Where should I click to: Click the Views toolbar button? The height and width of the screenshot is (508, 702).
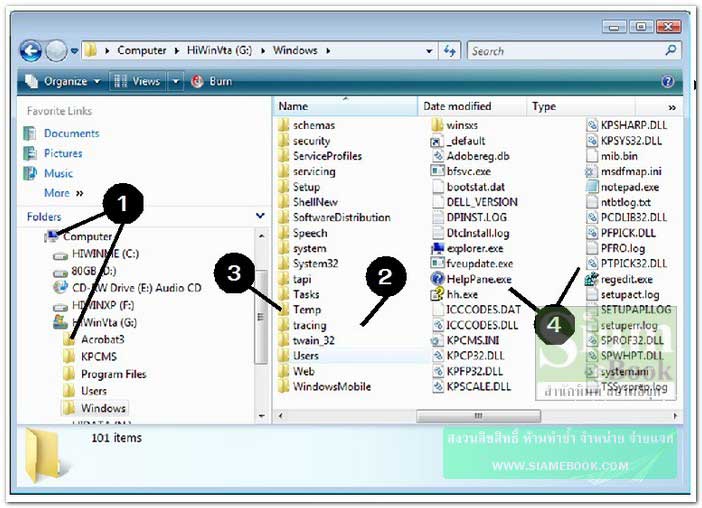[x=137, y=81]
